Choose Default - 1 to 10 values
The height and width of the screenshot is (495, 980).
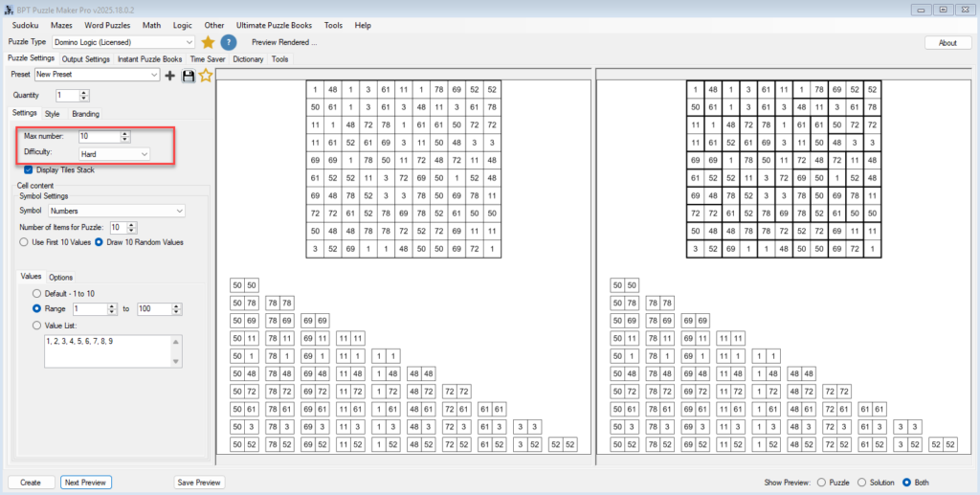(37, 293)
